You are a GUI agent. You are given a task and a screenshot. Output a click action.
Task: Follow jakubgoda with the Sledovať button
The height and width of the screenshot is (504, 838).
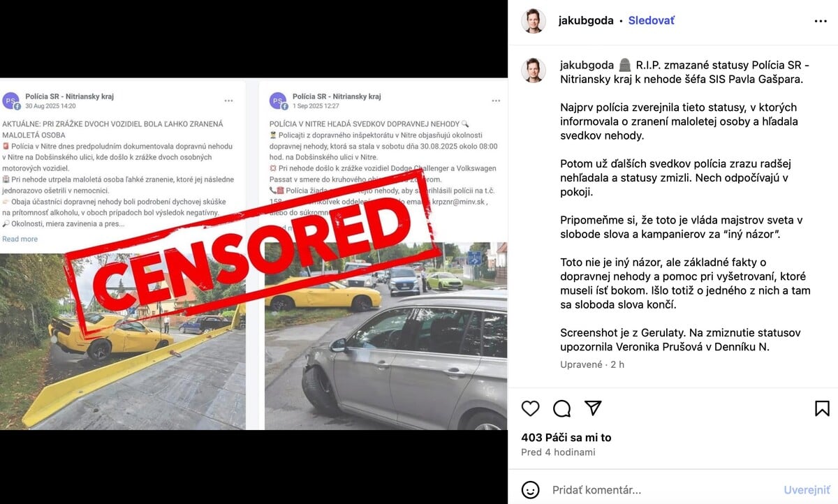651,21
